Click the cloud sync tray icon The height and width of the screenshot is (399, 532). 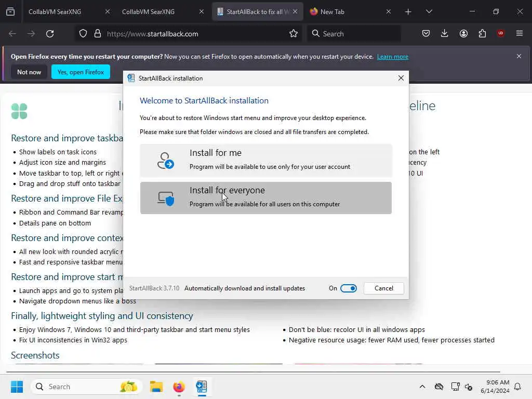coord(439,387)
